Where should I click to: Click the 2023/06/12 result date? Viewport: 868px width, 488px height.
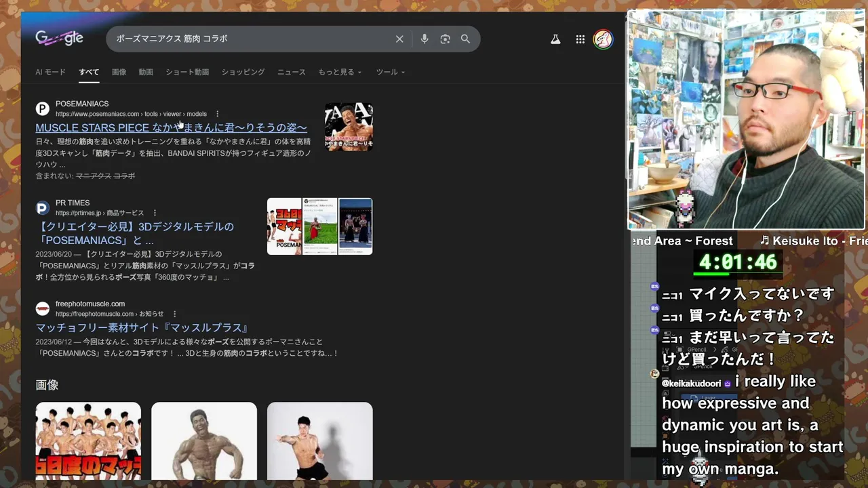pos(54,342)
